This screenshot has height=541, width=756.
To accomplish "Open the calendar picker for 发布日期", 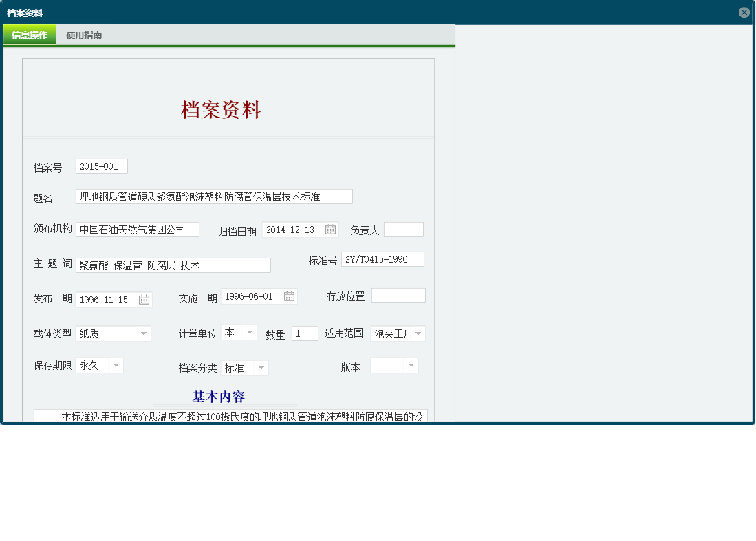I will [x=144, y=299].
